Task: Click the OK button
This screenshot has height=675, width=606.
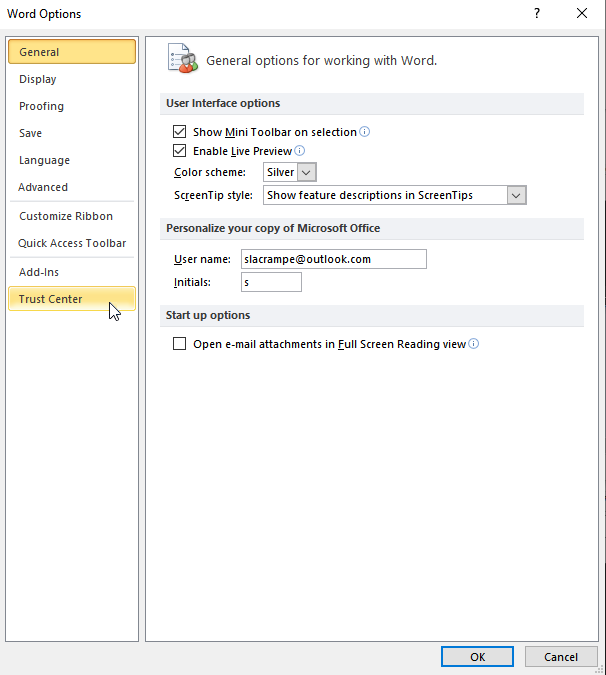Action: click(477, 656)
